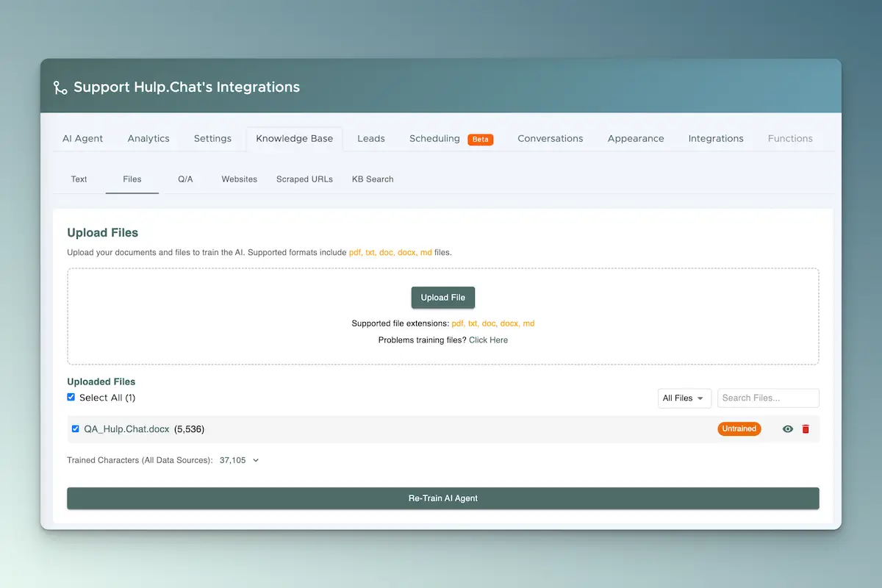Open the AI Agent tab
The image size is (882, 588).
[x=82, y=138]
